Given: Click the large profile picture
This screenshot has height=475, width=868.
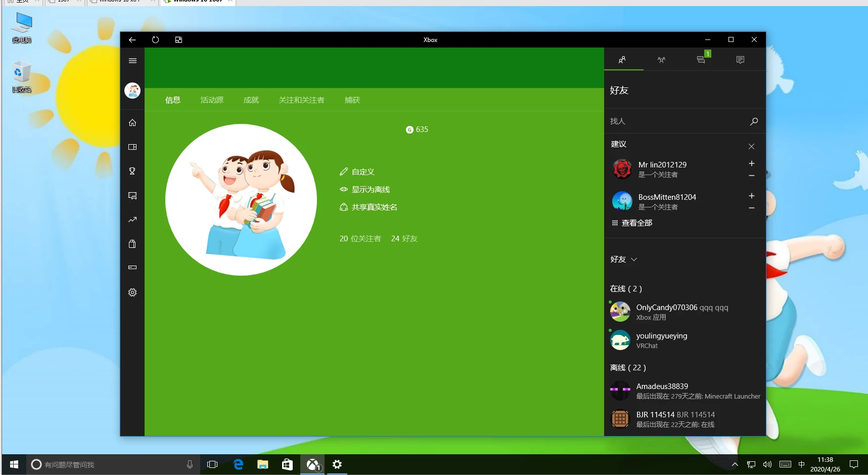Looking at the screenshot, I should click(x=241, y=200).
